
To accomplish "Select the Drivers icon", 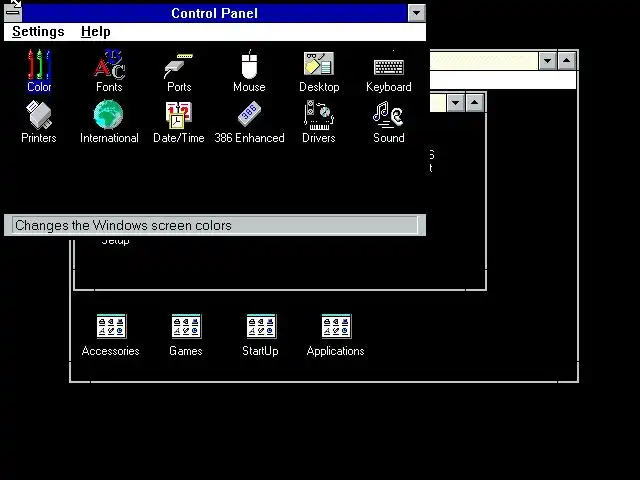I will (319, 122).
